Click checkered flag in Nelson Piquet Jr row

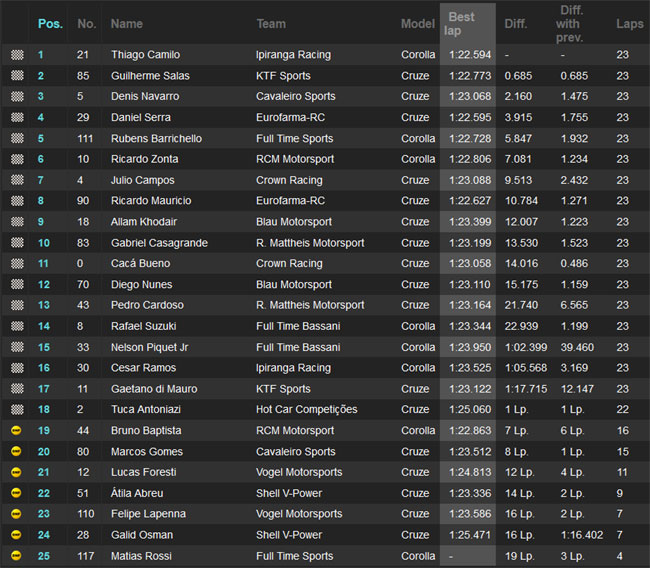(x=17, y=347)
